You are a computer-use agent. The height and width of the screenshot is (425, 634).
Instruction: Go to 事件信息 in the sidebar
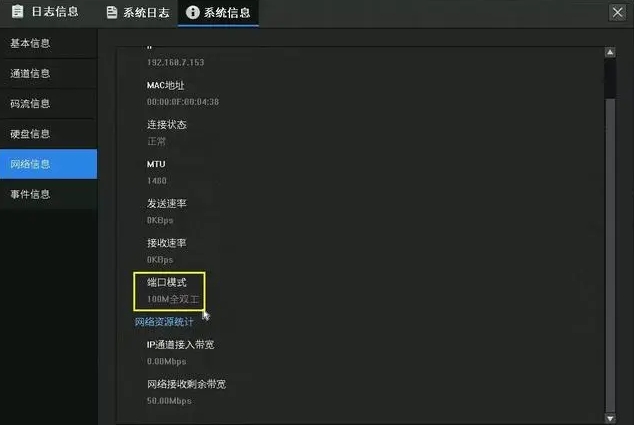49,194
